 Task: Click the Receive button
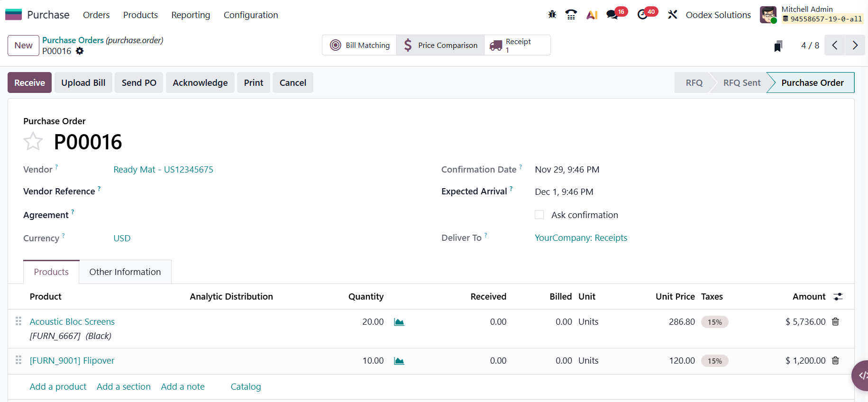pos(29,82)
